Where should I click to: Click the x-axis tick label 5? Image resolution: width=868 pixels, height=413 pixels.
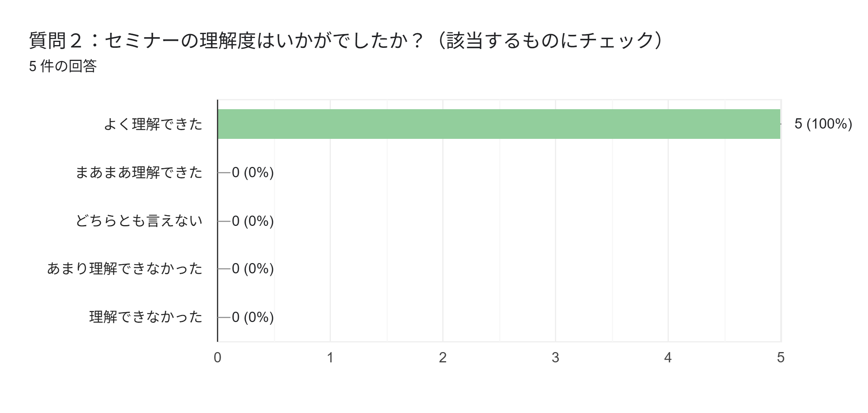[x=781, y=358]
